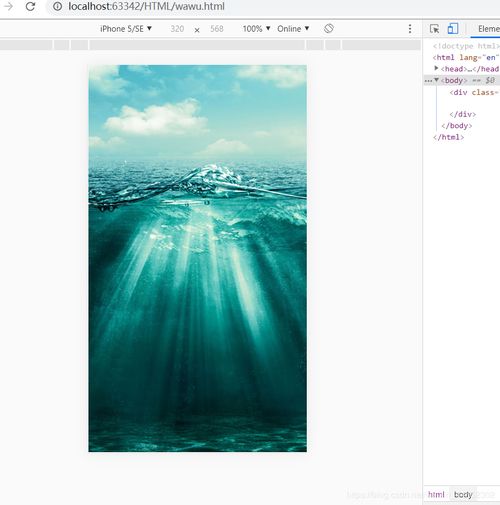The width and height of the screenshot is (500, 505).
Task: Open the 100% zoom dropdown
Action: pos(256,29)
